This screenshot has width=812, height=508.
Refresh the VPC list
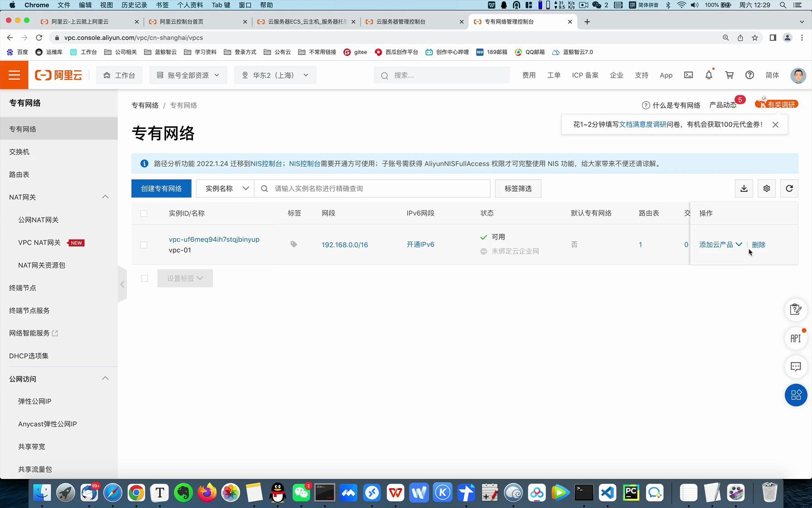789,189
